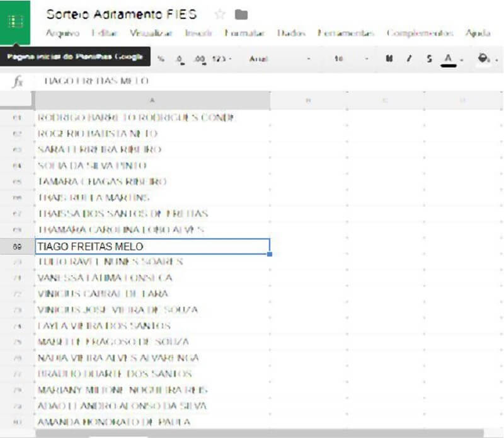Click the decrease decimal places icon
The image size is (504, 438).
tap(180, 59)
